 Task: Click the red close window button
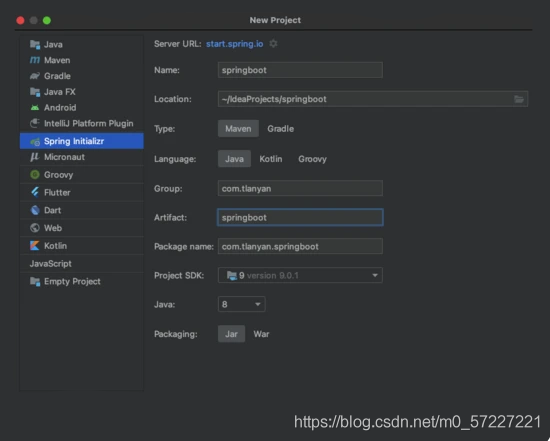pos(20,20)
